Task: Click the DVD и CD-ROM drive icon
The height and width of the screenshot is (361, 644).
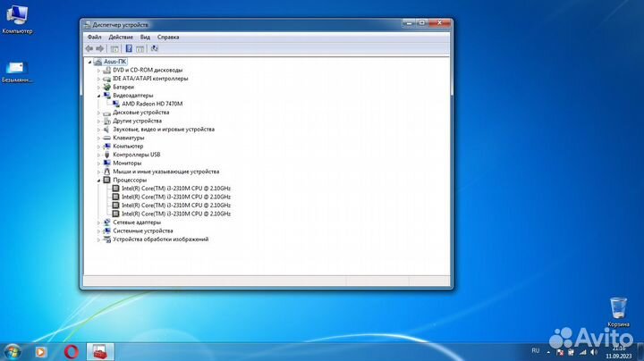Action: point(106,71)
